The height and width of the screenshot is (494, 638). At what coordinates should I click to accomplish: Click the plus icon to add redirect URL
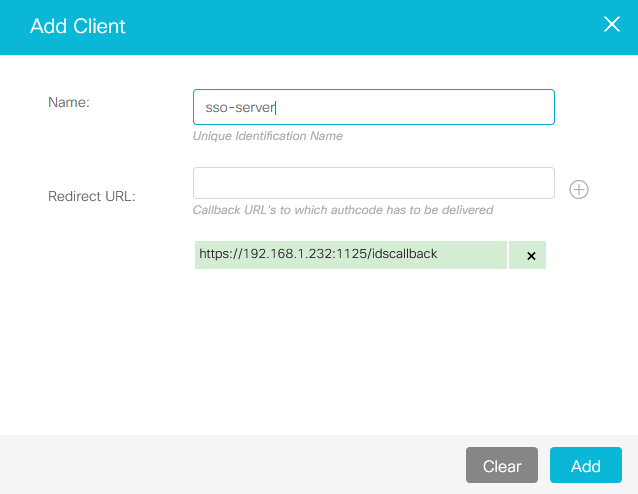(578, 189)
